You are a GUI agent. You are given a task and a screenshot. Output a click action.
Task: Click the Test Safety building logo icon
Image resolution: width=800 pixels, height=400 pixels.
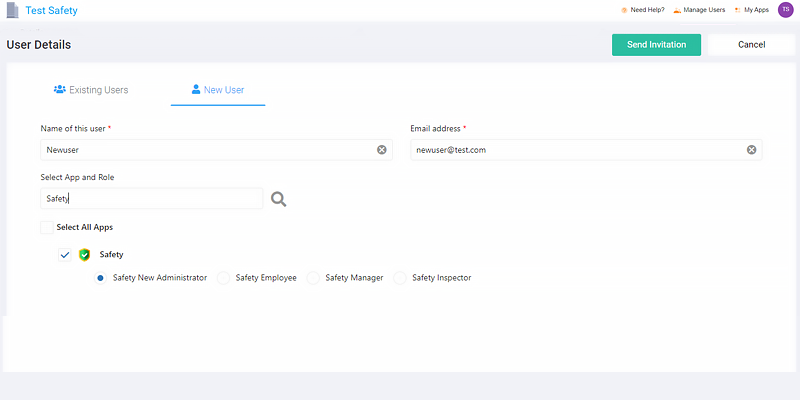[x=13, y=11]
